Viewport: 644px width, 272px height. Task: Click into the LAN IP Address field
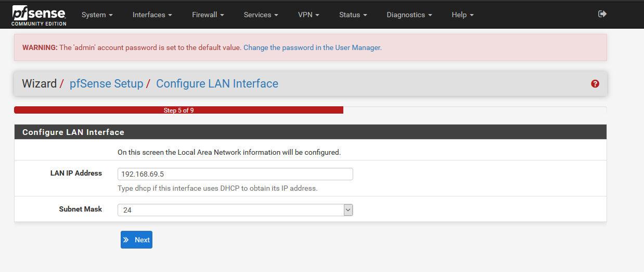click(235, 174)
